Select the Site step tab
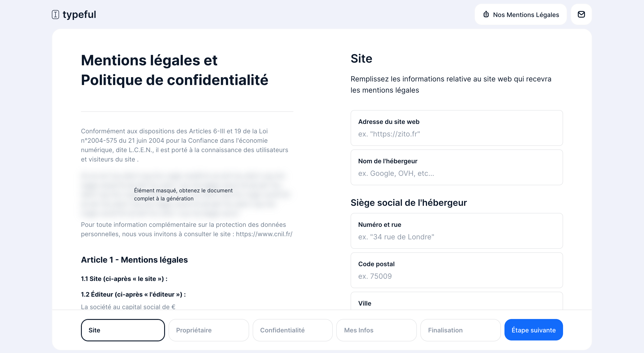 pyautogui.click(x=123, y=330)
